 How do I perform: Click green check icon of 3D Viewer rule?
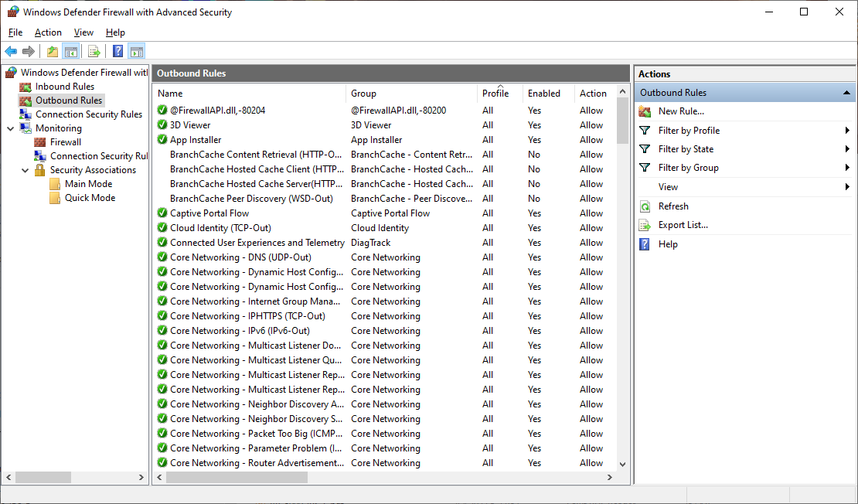point(162,124)
